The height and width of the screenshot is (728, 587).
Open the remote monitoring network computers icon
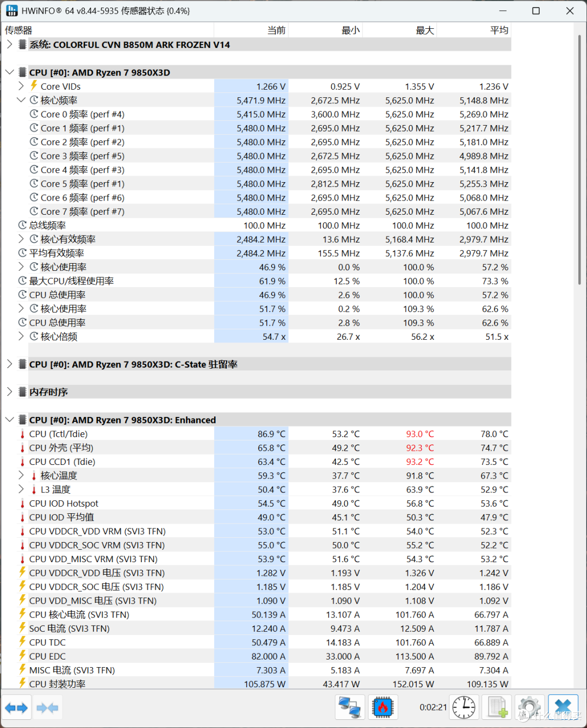click(x=350, y=708)
